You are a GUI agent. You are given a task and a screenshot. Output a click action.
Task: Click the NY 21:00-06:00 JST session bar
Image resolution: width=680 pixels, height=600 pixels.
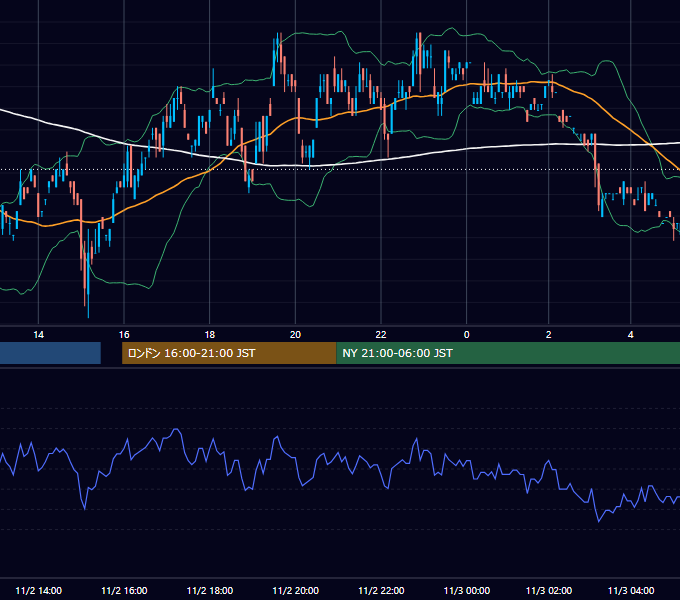508,353
